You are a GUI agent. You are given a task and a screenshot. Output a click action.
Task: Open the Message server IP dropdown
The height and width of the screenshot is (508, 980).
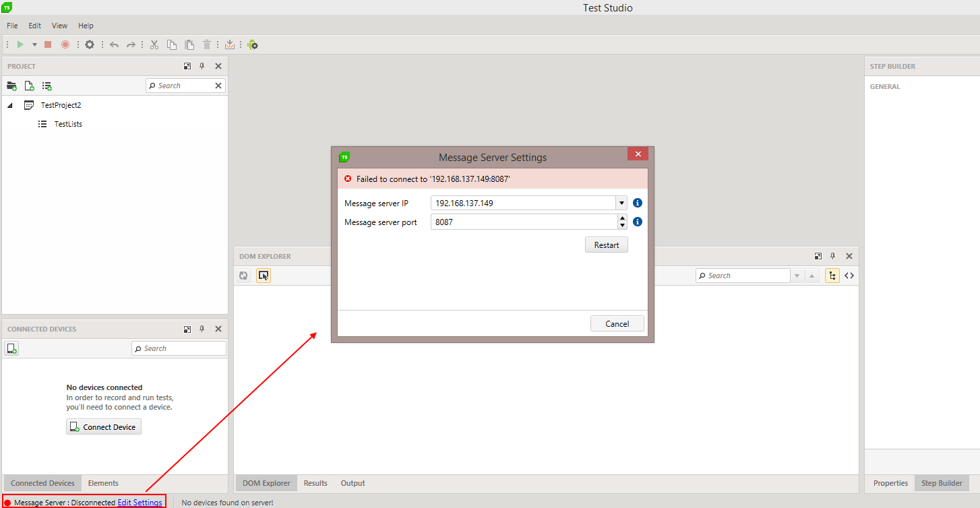pos(621,203)
